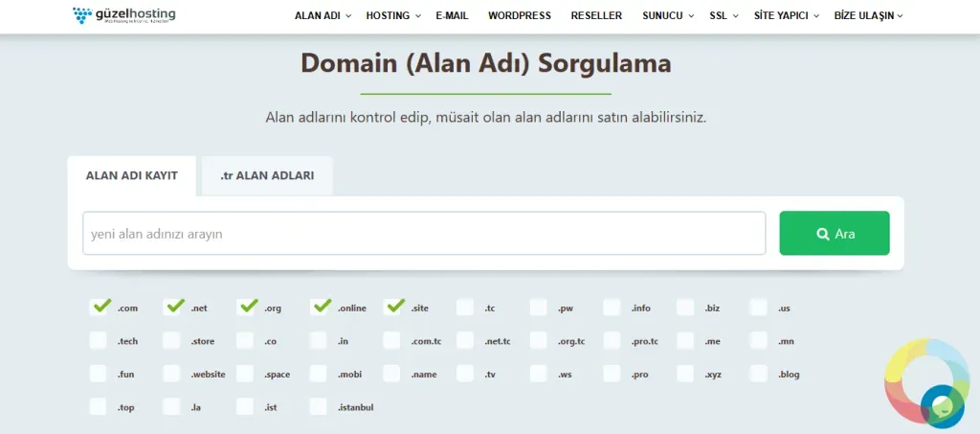Image resolution: width=980 pixels, height=434 pixels.
Task: Open the WORDPRESS menu item
Action: pos(520,15)
